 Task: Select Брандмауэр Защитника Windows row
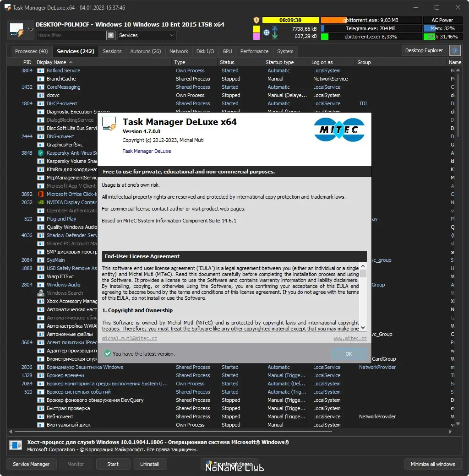pos(231,367)
